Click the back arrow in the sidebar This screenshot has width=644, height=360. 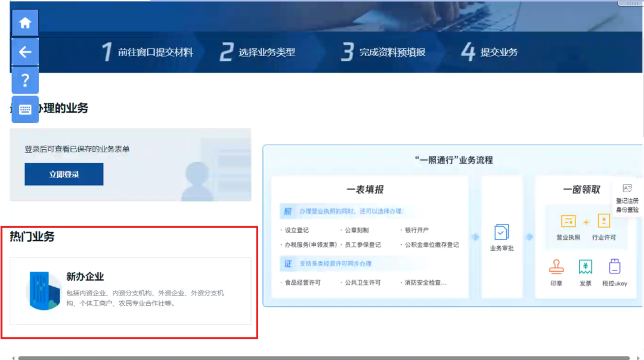pos(24,51)
